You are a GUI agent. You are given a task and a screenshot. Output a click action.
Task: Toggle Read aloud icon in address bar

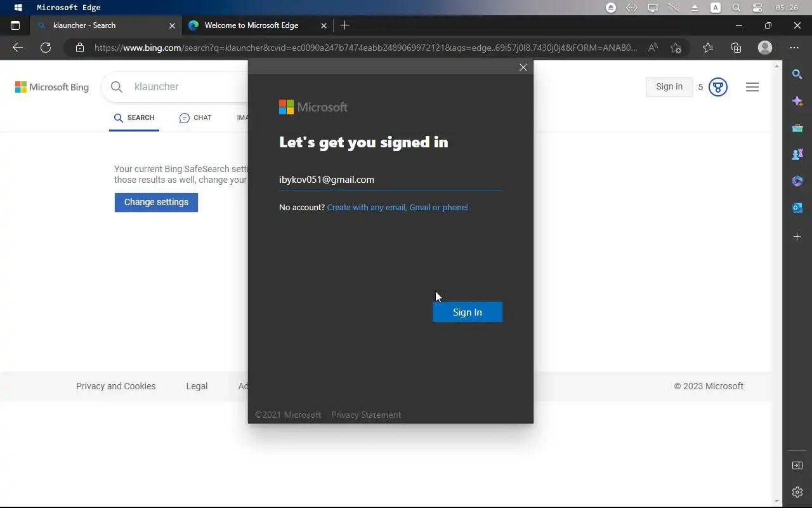coord(653,48)
